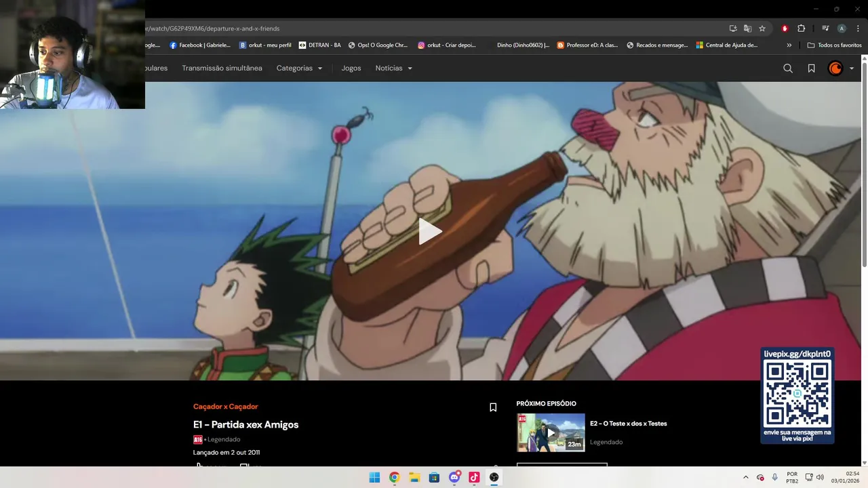Open the Todos os favoritos folder

(835, 45)
